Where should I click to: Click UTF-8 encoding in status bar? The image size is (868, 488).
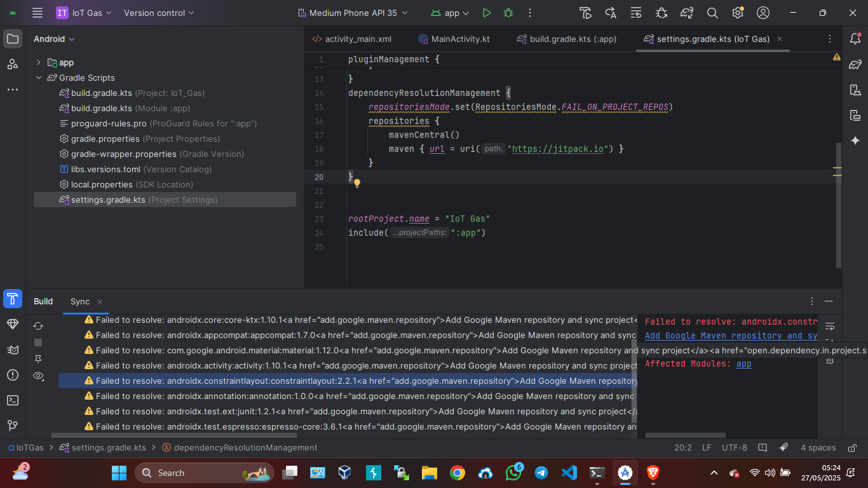coord(735,447)
